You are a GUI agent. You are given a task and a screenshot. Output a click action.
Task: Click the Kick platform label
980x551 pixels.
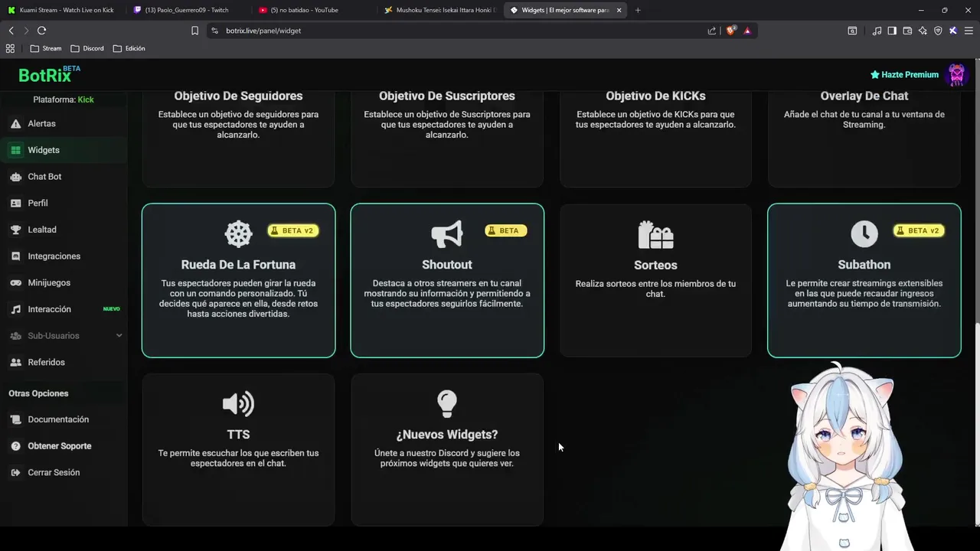(x=86, y=99)
